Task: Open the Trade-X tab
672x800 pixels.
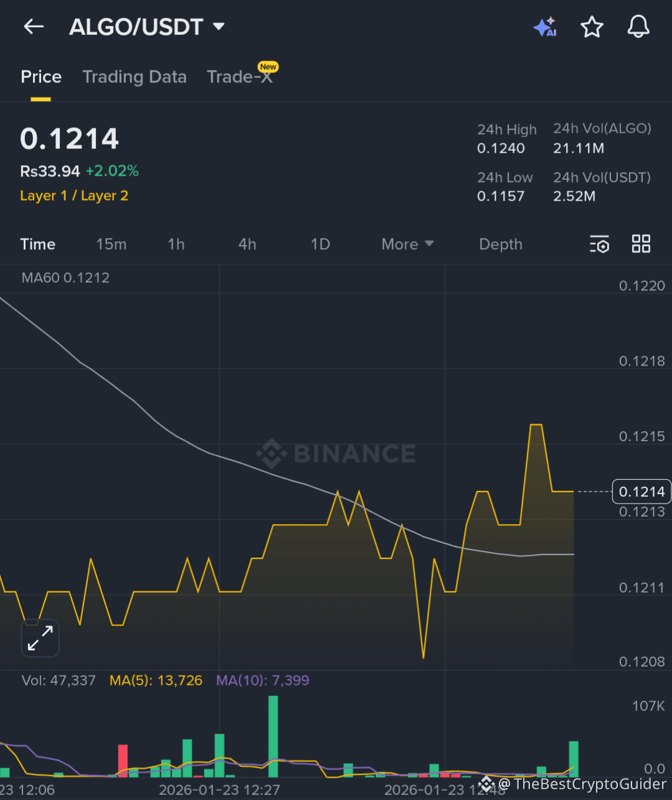Action: 241,77
